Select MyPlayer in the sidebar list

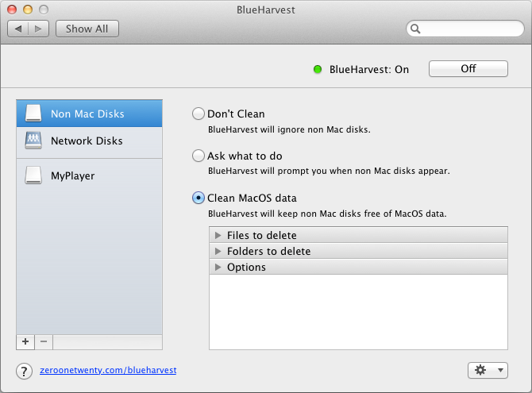(72, 175)
